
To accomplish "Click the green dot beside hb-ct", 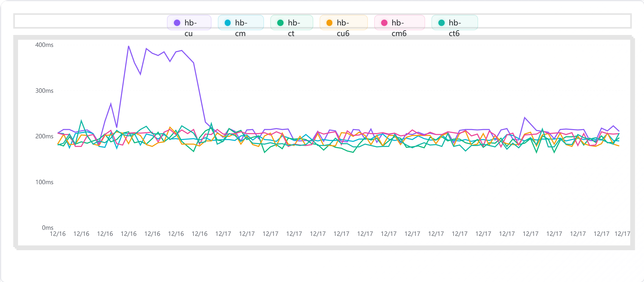I will (280, 23).
